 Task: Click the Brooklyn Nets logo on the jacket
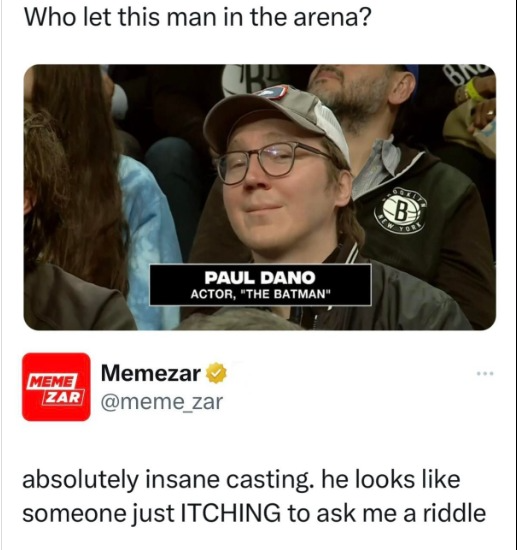401,211
